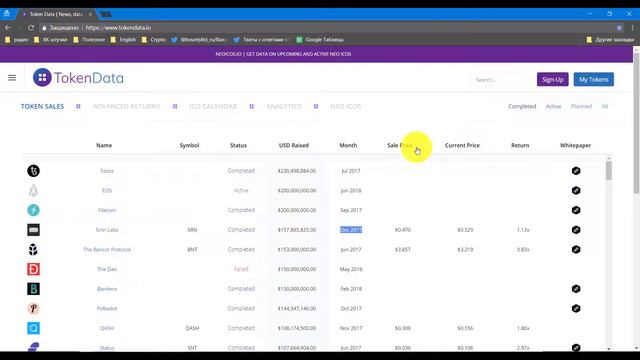
Task: Open Chrome three-dot menu
Action: pyautogui.click(x=632, y=28)
